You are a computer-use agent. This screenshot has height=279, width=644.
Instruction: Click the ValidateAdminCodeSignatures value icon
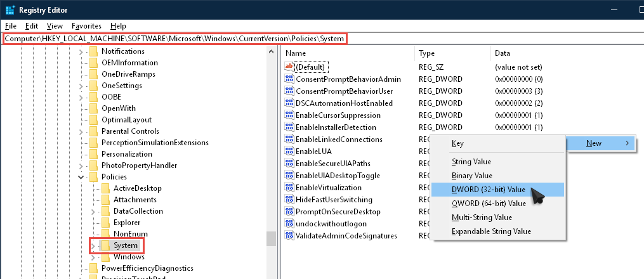coord(289,236)
